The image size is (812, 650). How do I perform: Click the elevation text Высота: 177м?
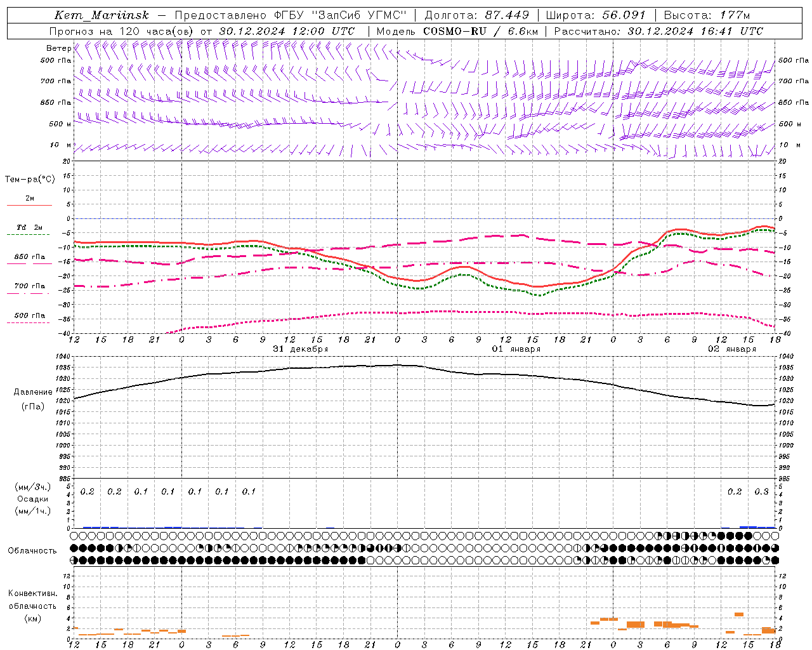coord(707,15)
